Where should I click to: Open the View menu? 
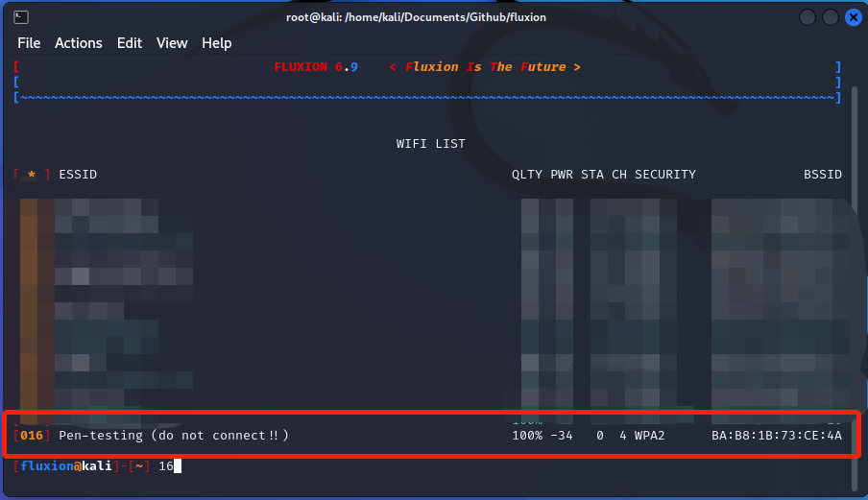tap(172, 43)
